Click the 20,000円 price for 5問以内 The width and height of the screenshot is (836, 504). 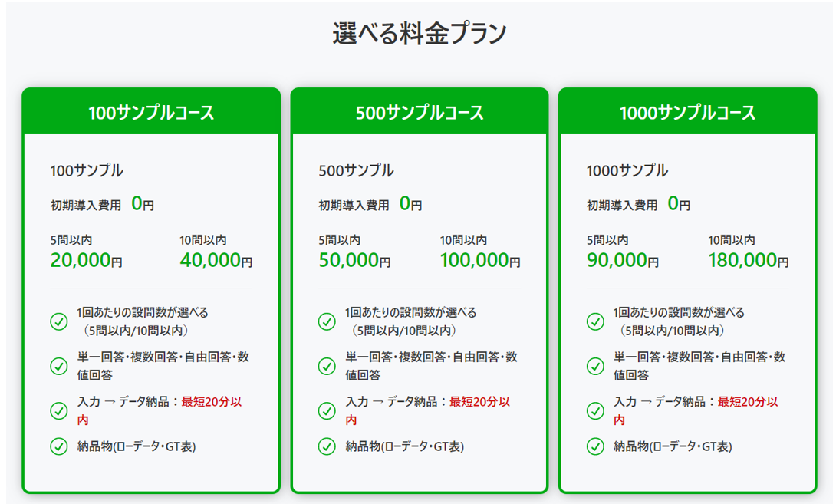pyautogui.click(x=86, y=260)
